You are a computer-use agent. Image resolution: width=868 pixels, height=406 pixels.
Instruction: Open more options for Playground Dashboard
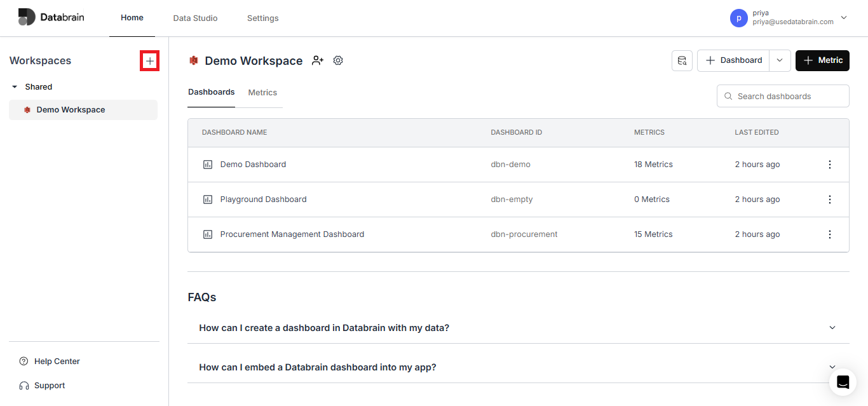coord(829,200)
